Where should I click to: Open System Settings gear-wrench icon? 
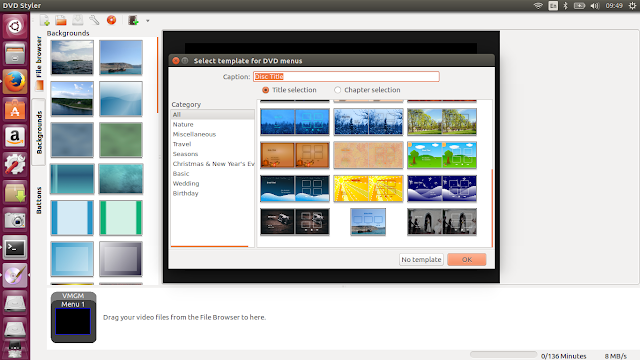15,164
